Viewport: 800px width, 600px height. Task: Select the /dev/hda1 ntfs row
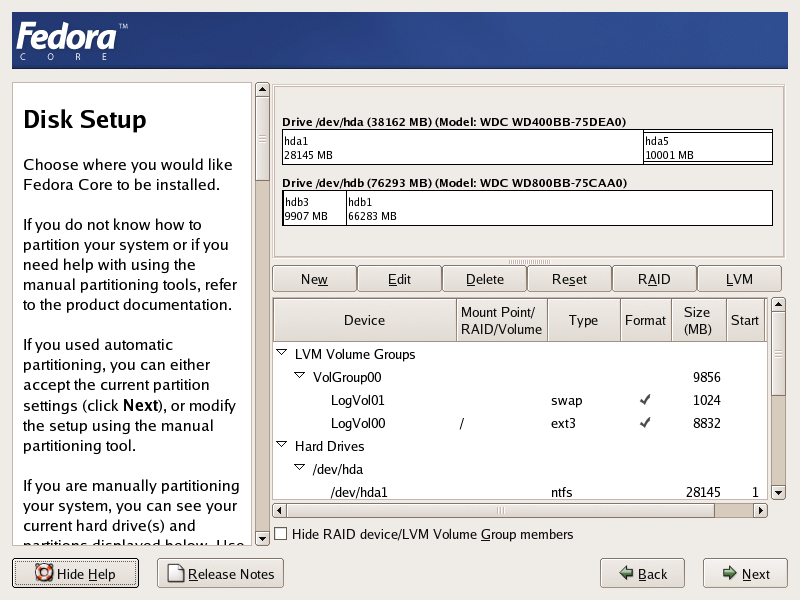pyautogui.click(x=520, y=492)
